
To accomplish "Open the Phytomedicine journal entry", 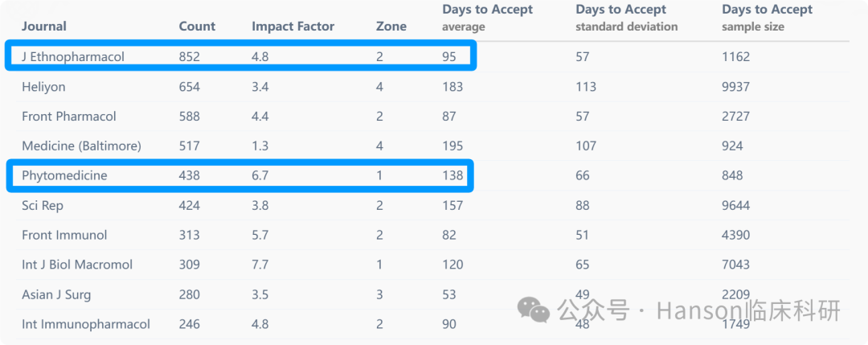I will point(64,176).
